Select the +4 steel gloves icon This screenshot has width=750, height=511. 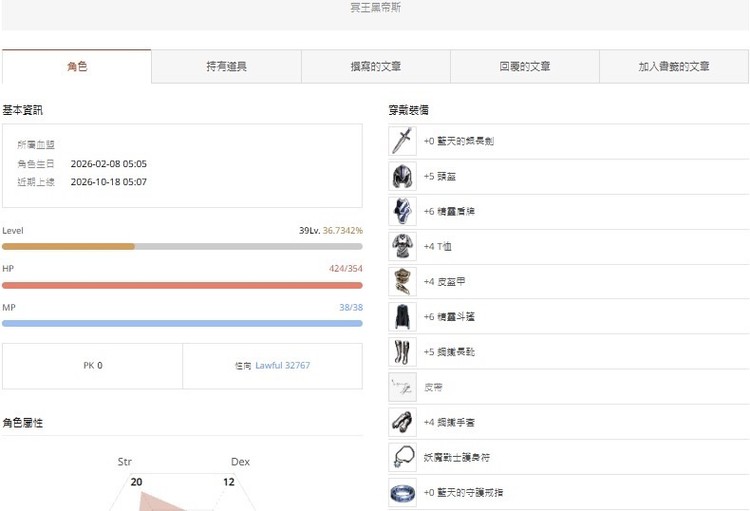coord(402,422)
